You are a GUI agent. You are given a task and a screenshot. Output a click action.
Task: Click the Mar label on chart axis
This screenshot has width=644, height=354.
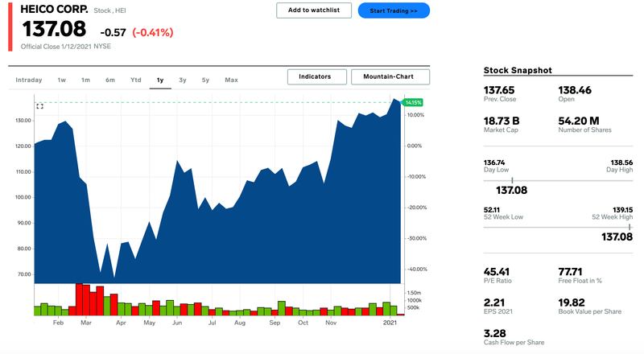(86, 323)
